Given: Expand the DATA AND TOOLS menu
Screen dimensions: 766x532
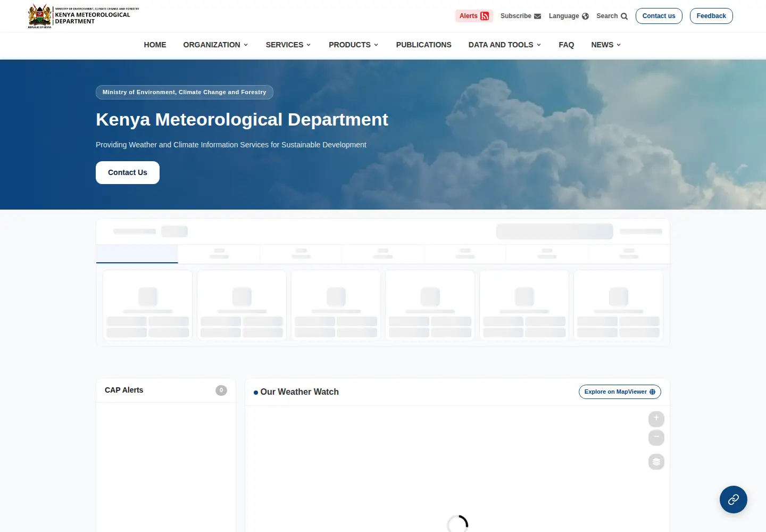Looking at the screenshot, I should coord(505,45).
